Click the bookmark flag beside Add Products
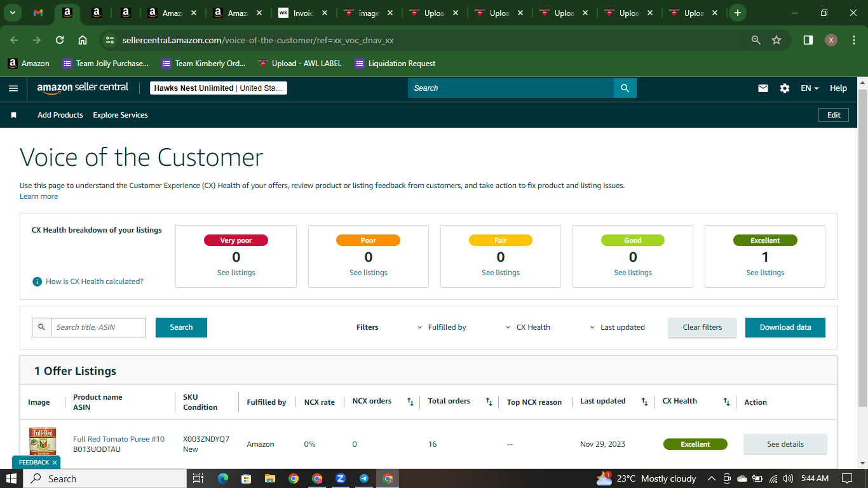The image size is (868, 488). [x=13, y=115]
